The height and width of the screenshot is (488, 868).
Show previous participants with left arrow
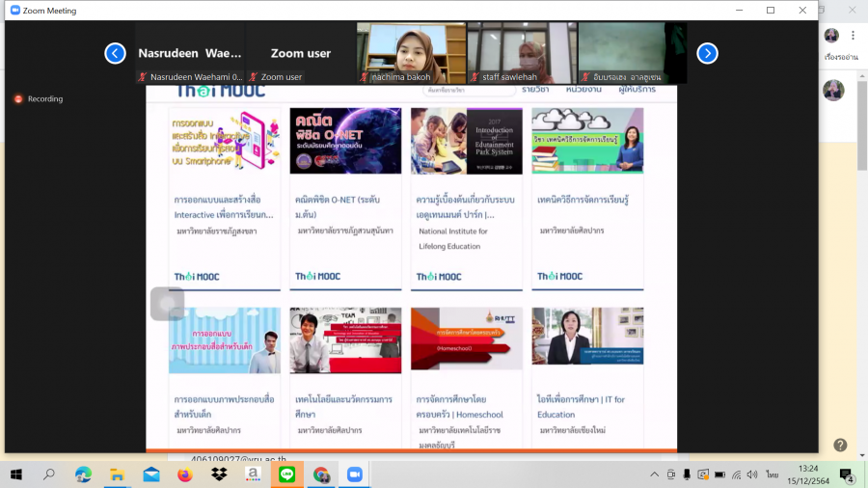tap(115, 53)
